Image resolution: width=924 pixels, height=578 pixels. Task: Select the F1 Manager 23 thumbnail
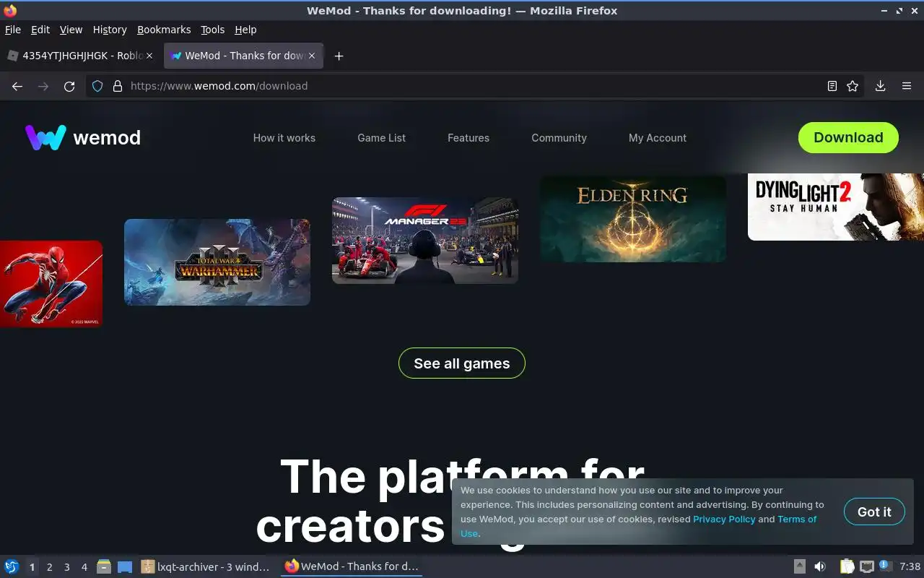tap(425, 241)
